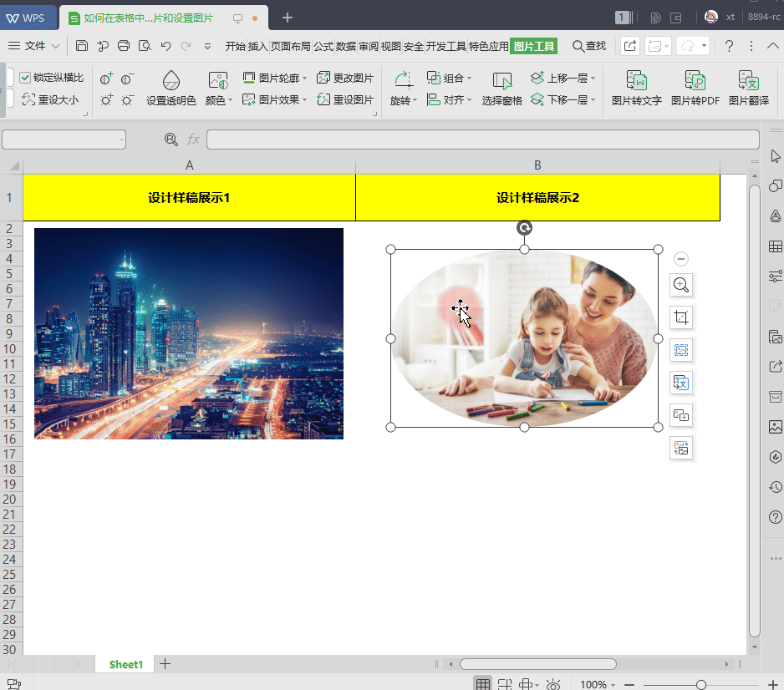Click the magnifier zoom icon beside picture

tap(681, 285)
